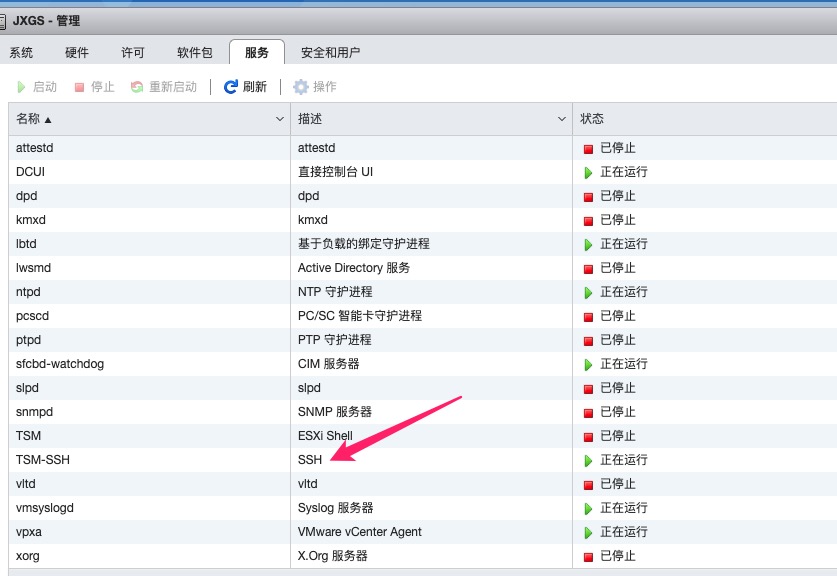Select the TSM service name
Viewport: 837px width, 576px height.
click(28, 436)
